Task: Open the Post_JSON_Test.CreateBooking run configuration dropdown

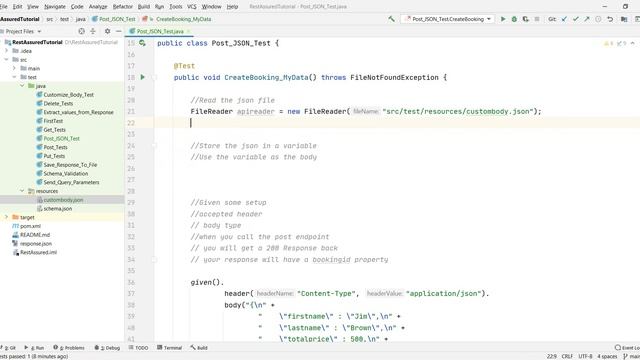Action: pyautogui.click(x=448, y=19)
